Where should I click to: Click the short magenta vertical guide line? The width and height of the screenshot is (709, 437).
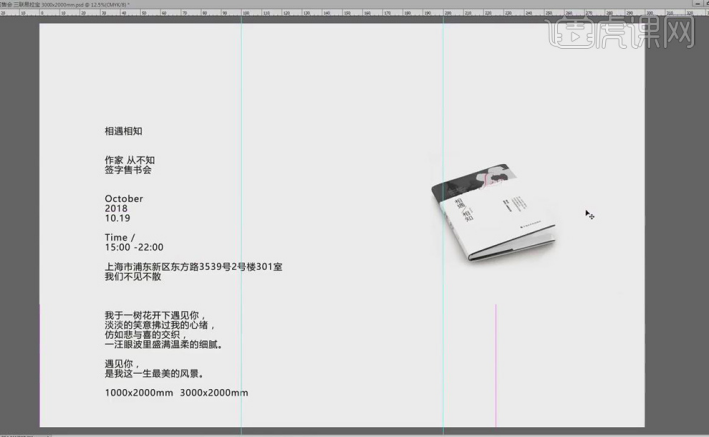coord(496,360)
